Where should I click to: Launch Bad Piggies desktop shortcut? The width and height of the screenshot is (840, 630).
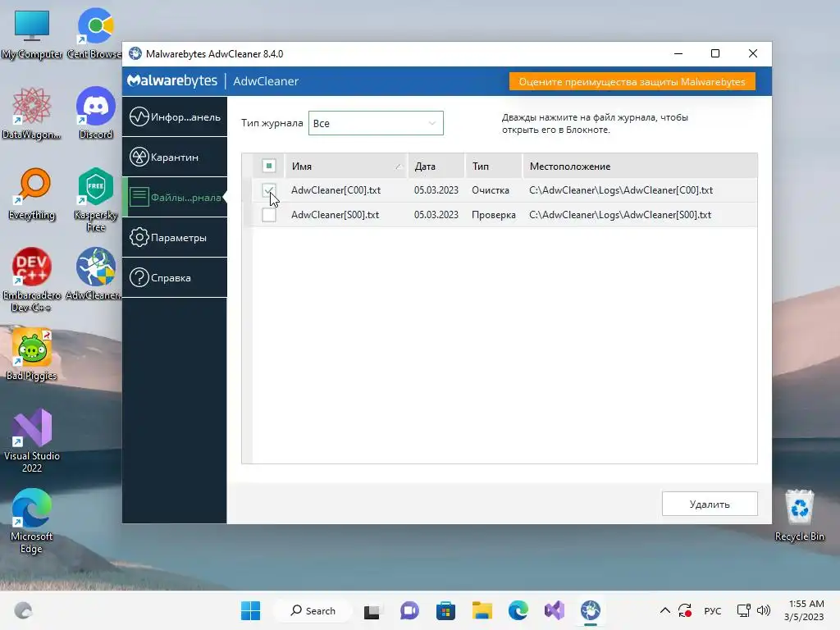32,354
